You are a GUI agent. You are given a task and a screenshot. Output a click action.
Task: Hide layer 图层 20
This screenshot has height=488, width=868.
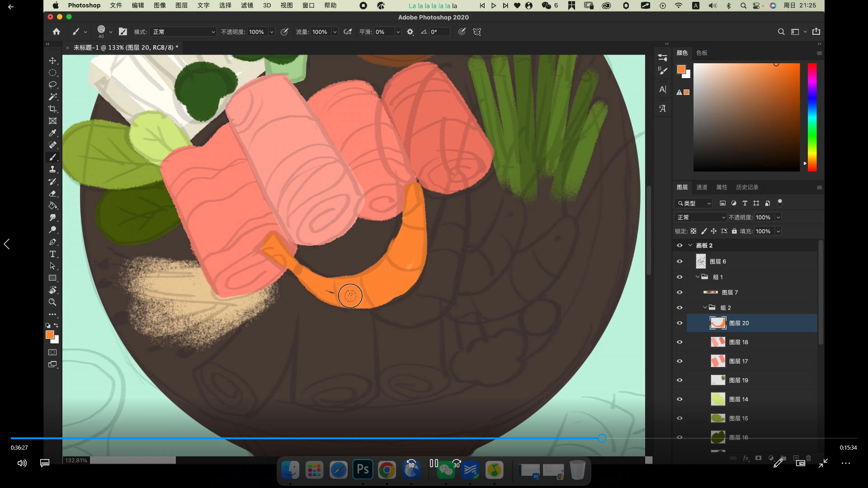point(679,323)
